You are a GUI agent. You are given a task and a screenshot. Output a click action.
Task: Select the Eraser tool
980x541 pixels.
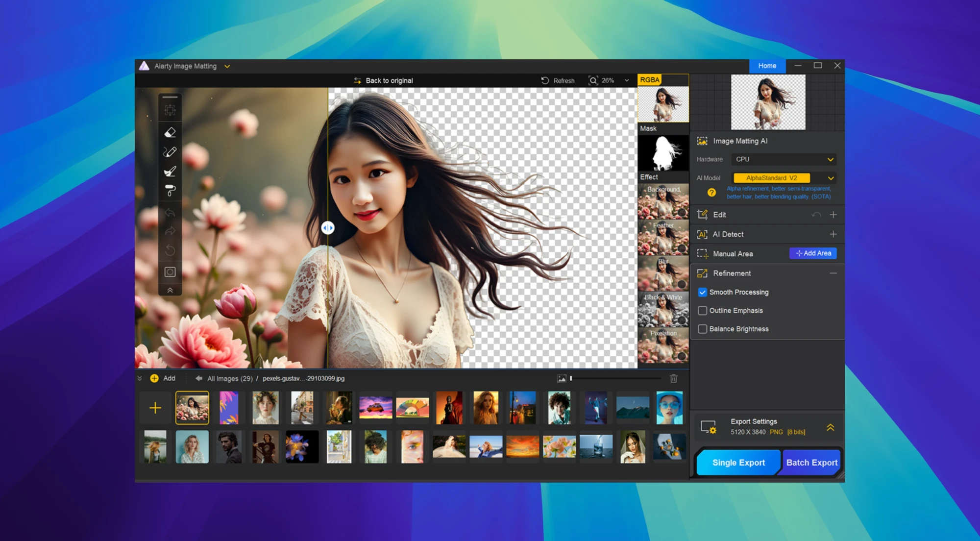(x=170, y=132)
